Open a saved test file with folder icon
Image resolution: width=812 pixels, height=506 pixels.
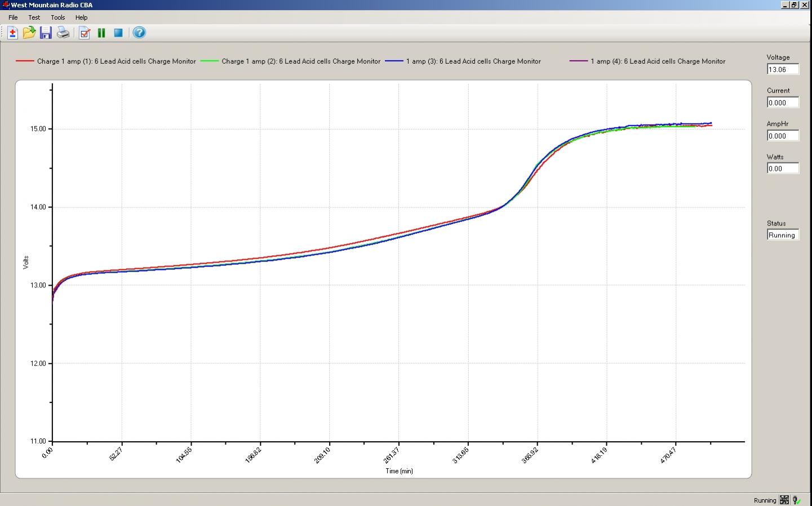click(x=29, y=33)
